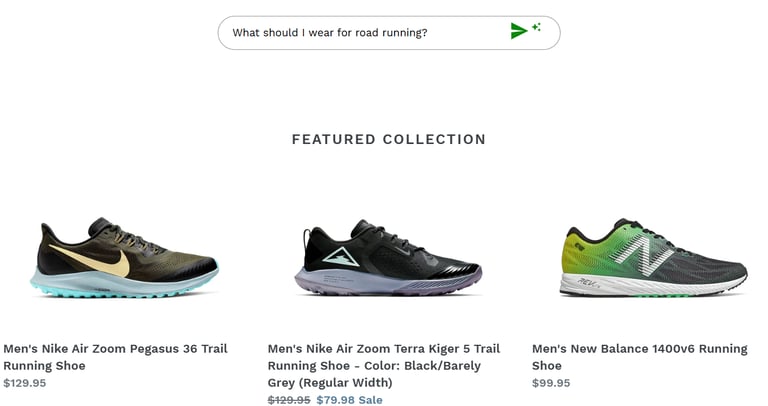Viewport: 768px width, 406px height.
Task: Open the Terra Kiger 5 shoe image
Action: click(x=389, y=258)
